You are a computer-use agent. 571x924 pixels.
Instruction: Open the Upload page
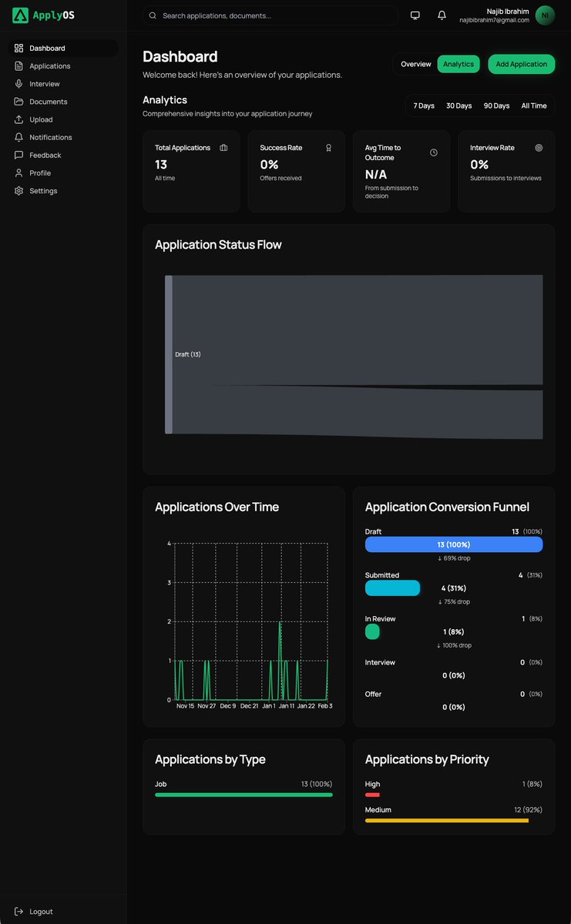click(x=63, y=119)
